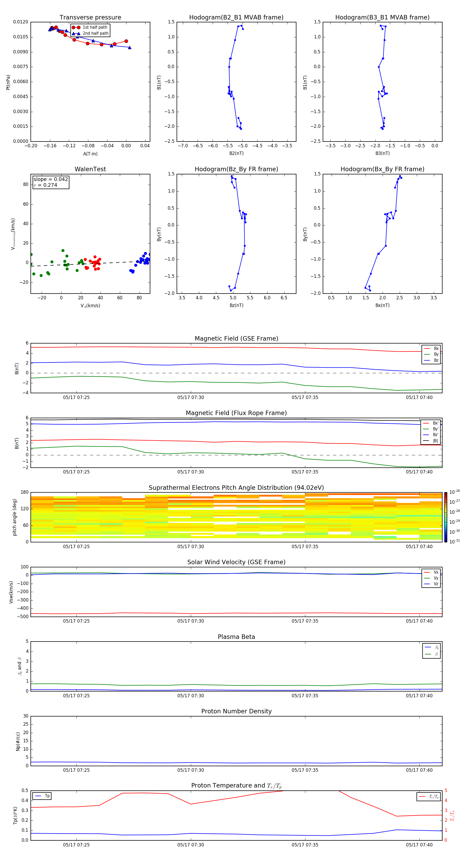Select Vx in the solar wind legend
This screenshot has width=473, height=868.
(x=431, y=572)
